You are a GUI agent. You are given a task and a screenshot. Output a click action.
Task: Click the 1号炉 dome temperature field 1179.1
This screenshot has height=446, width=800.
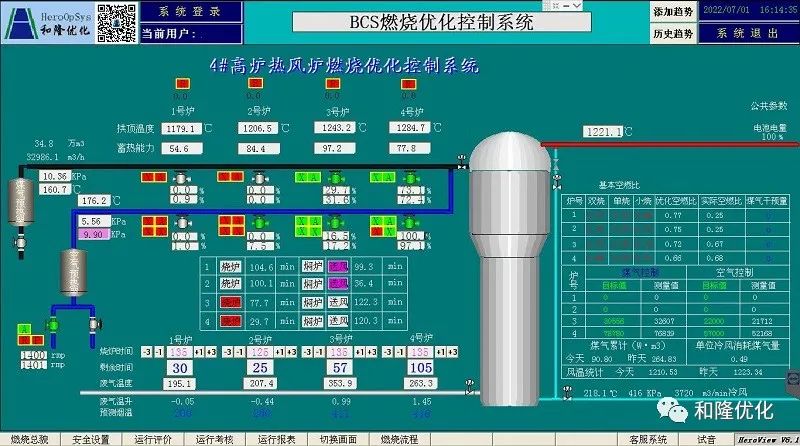(182, 129)
